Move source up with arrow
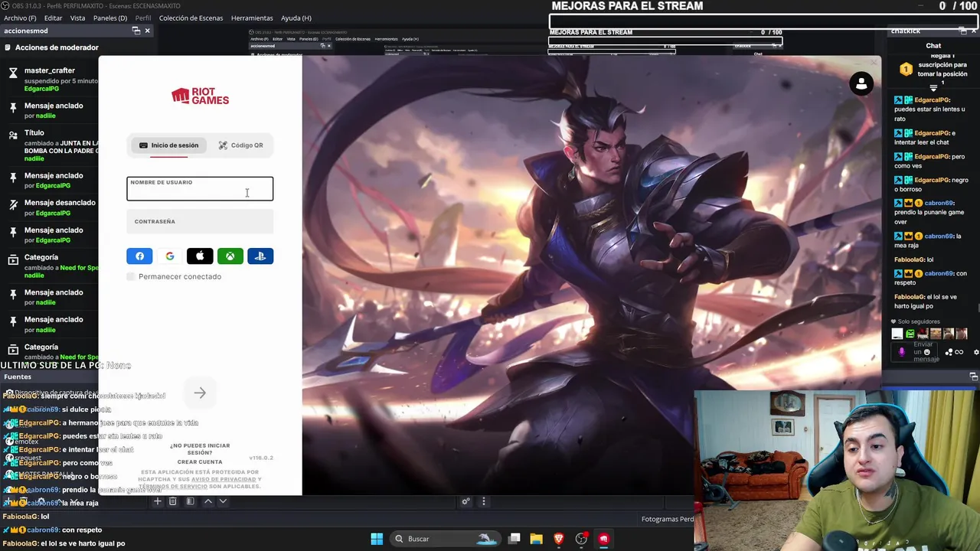The height and width of the screenshot is (551, 980). (207, 501)
